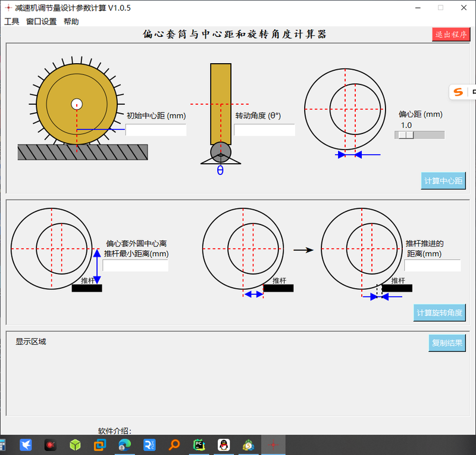Viewport: 476px width, 455px height.
Task: Focus the 推杆推进的距离(mm) input field
Action: pyautogui.click(x=433, y=266)
